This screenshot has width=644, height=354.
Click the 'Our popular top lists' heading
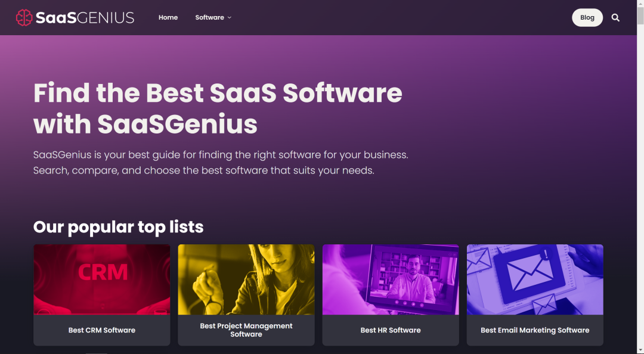click(118, 226)
